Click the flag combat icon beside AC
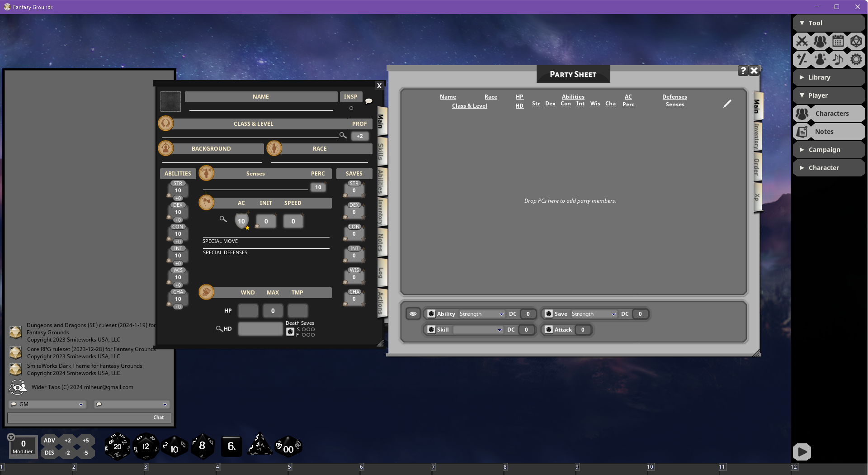This screenshot has height=475, width=868. coord(206,202)
